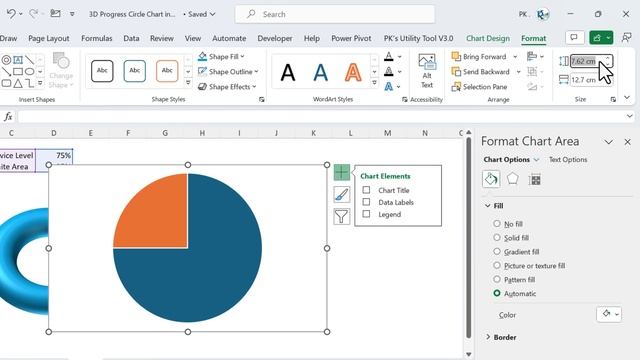Select the Gradient fill radio option
Image resolution: width=640 pixels, height=360 pixels.
click(x=497, y=251)
